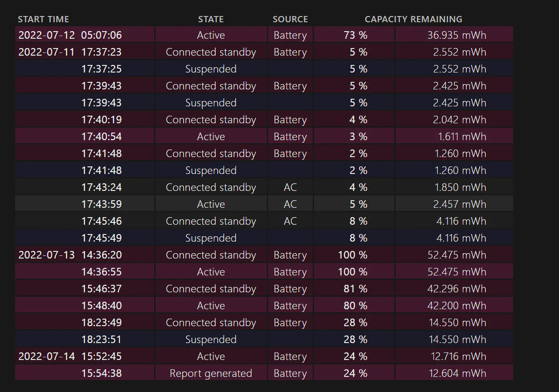Select the 1.611 mWh value
This screenshot has width=559, height=392.
(x=462, y=137)
